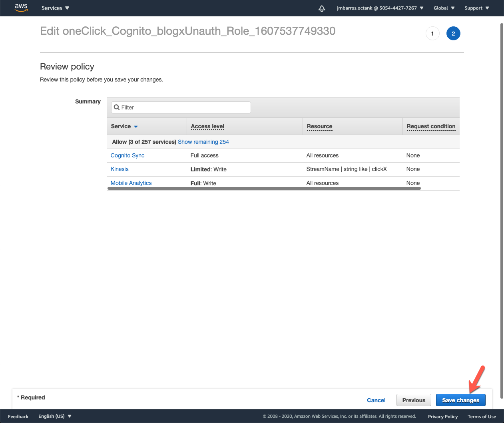Open the Privacy Policy link

(x=443, y=416)
